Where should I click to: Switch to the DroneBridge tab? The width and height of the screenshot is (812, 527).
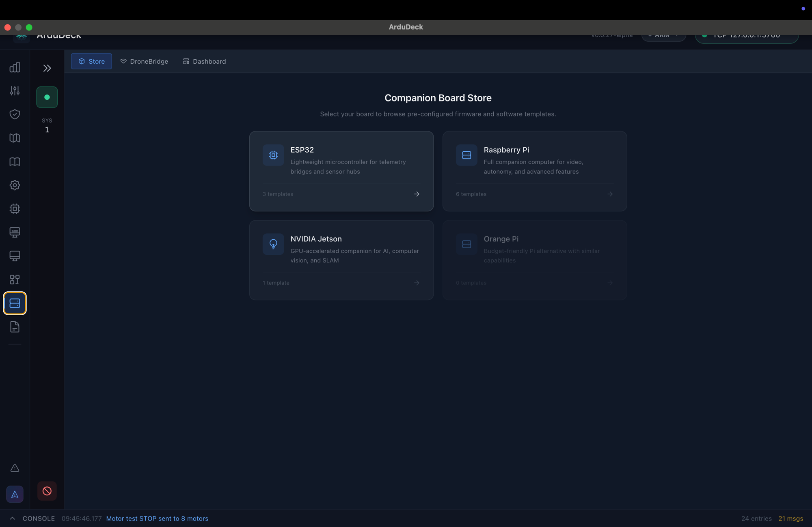click(144, 61)
